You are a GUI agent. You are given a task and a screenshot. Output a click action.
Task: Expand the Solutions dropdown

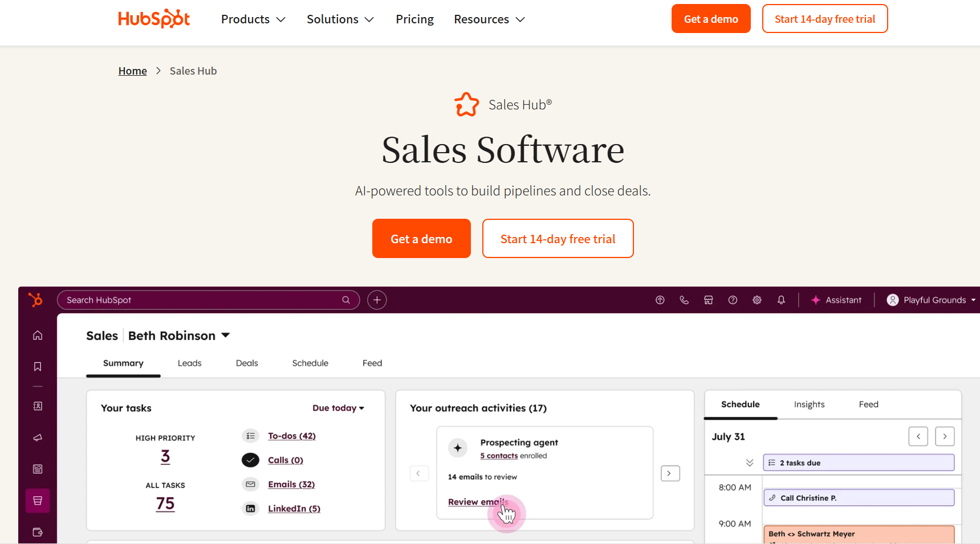pyautogui.click(x=340, y=19)
